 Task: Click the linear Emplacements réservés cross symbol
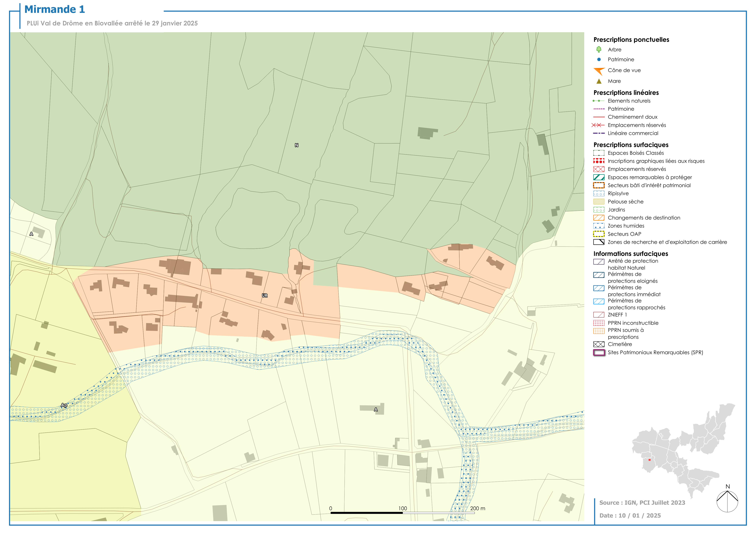coord(598,125)
